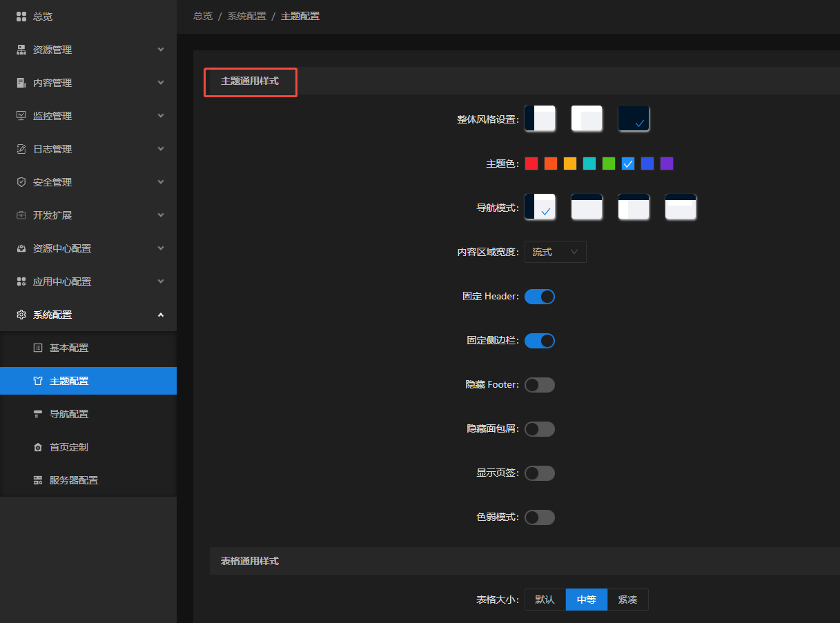Screen dimensions: 840x623
Task: Open the 内容区域宽度 流式 dropdown
Action: coord(556,252)
